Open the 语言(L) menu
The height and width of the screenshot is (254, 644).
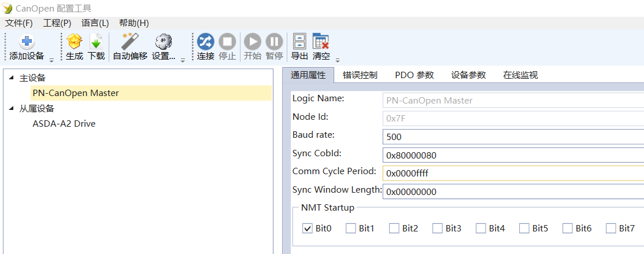pyautogui.click(x=95, y=23)
